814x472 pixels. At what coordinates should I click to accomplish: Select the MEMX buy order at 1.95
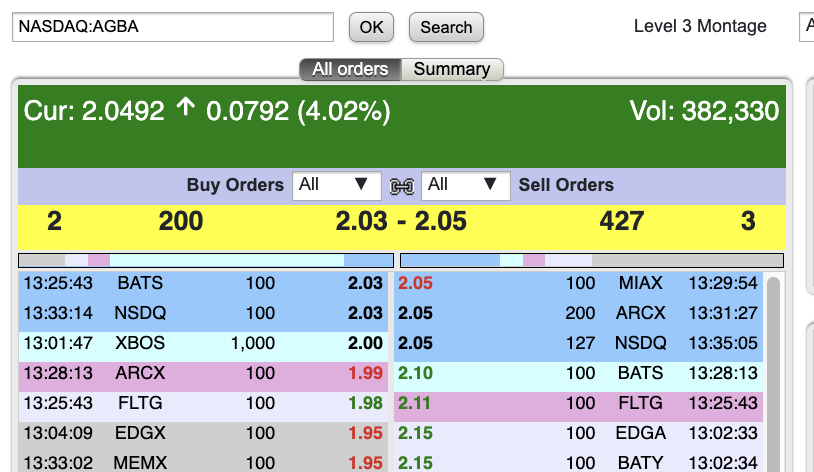click(204, 462)
